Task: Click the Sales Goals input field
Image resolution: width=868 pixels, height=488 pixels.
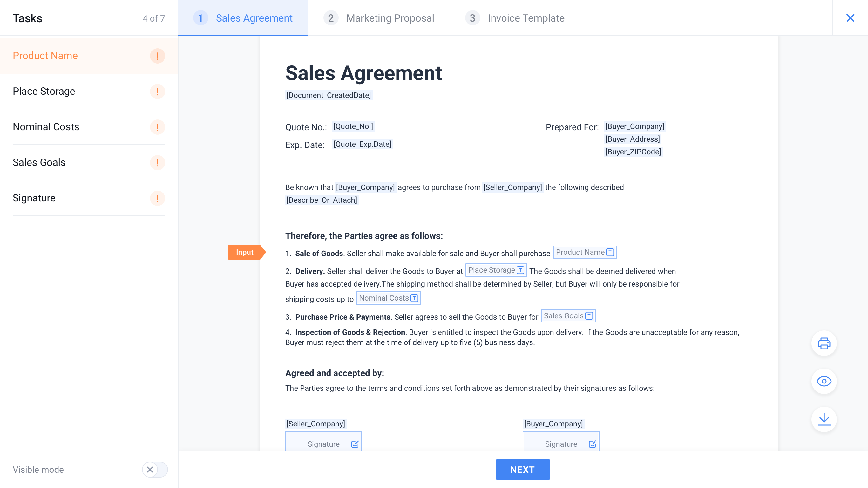Action: pos(568,316)
